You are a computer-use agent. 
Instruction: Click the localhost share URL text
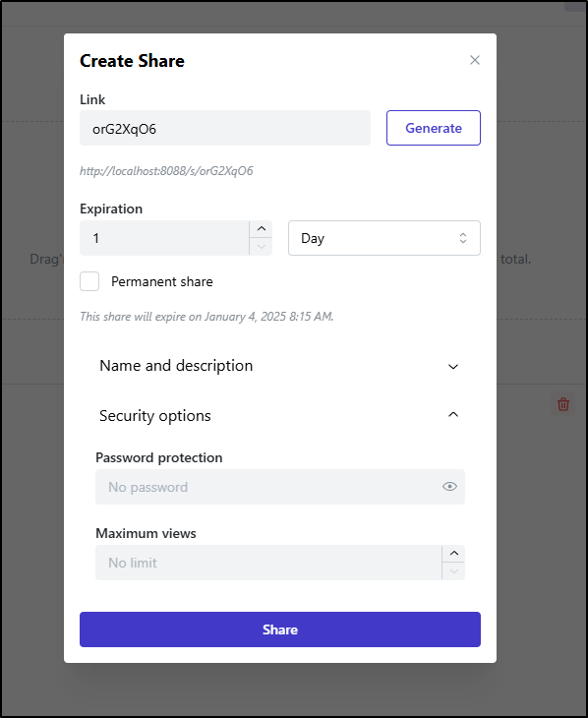point(166,171)
